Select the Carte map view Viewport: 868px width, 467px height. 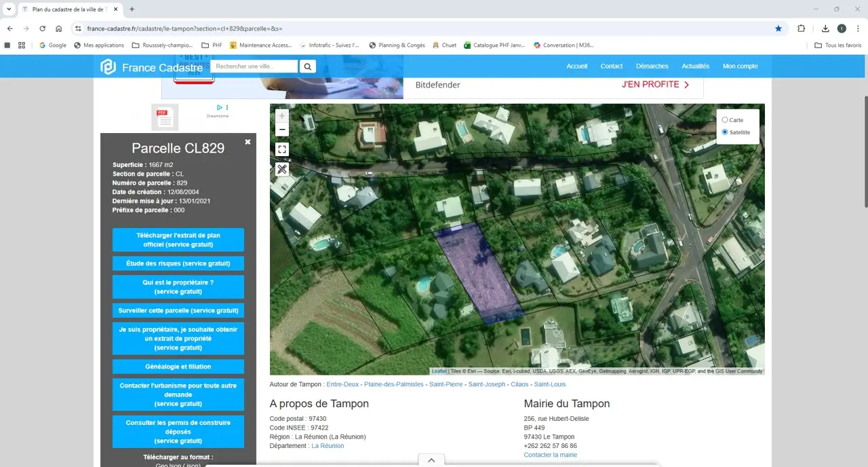(725, 120)
